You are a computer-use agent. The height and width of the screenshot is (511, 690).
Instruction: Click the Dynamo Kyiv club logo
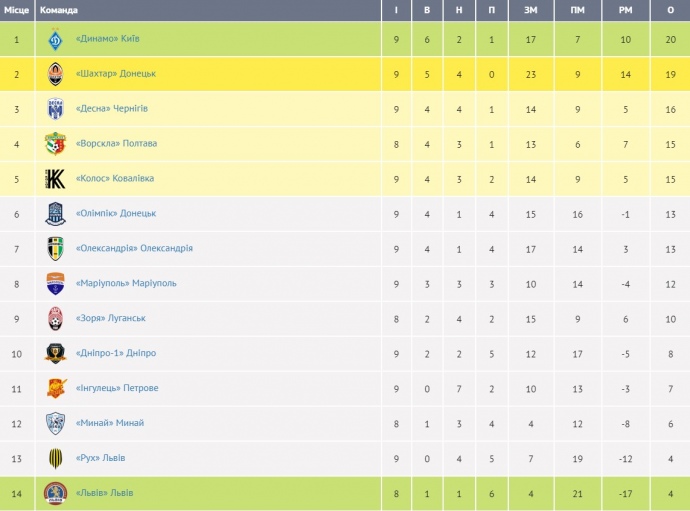coord(56,39)
